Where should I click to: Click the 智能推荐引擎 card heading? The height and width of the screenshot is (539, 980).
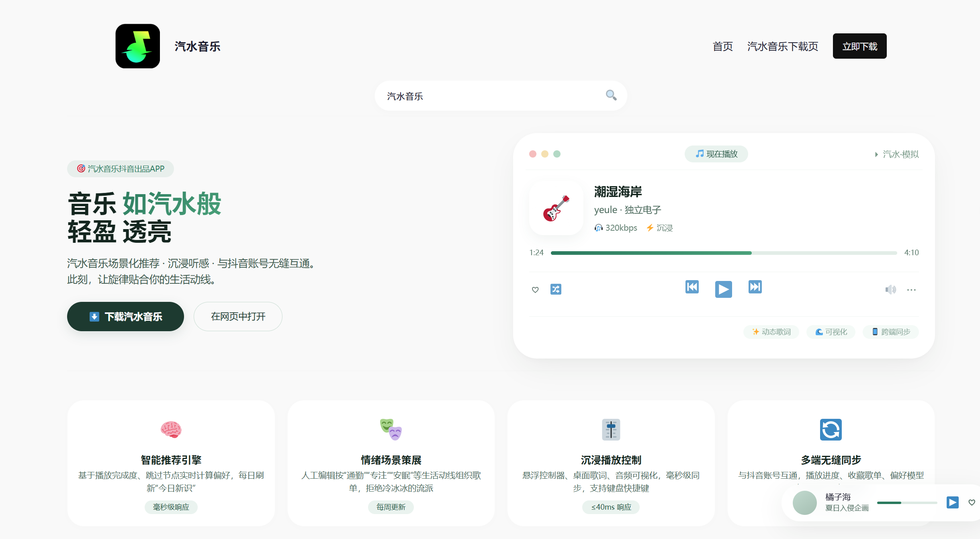pyautogui.click(x=171, y=460)
